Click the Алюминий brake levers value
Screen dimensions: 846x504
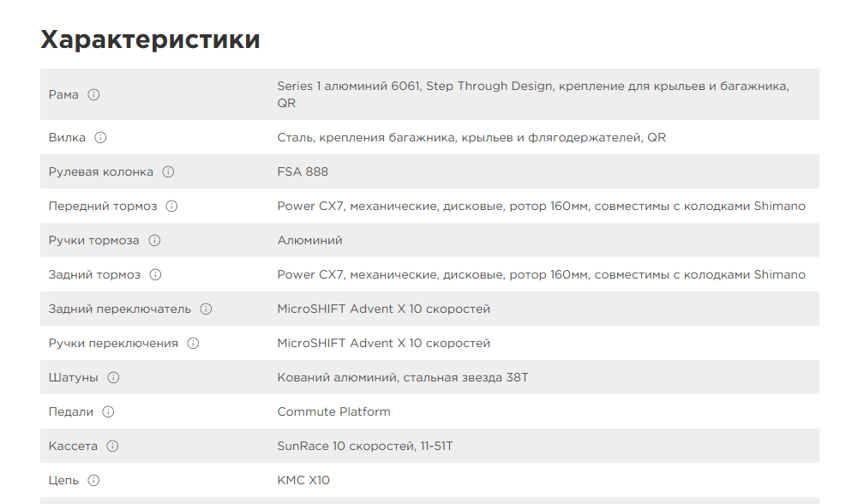[x=309, y=240]
